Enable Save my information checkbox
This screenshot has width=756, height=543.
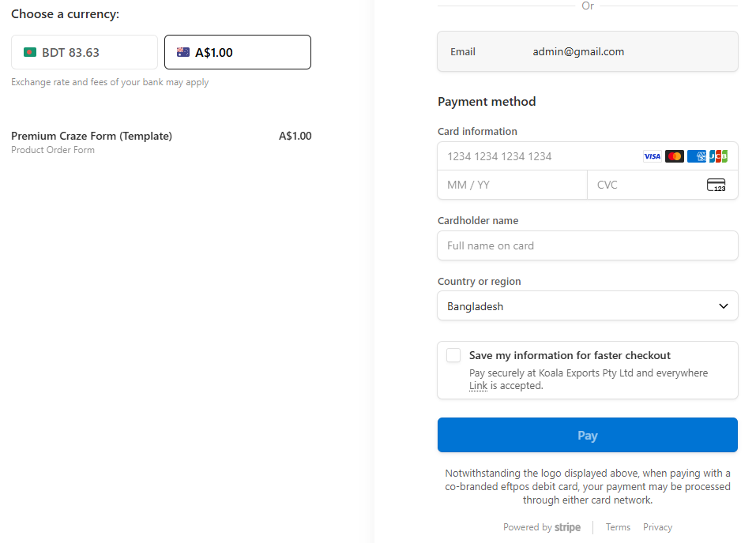[x=453, y=356]
